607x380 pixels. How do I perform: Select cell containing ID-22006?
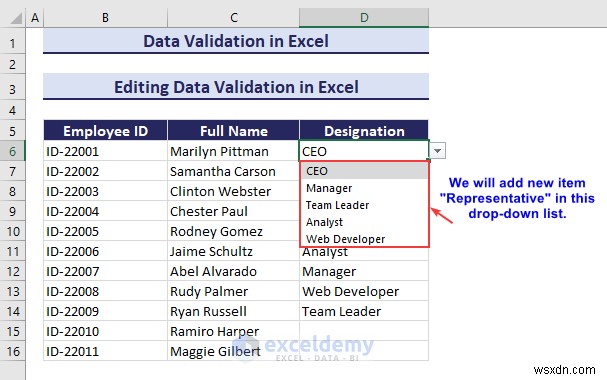pyautogui.click(x=105, y=252)
